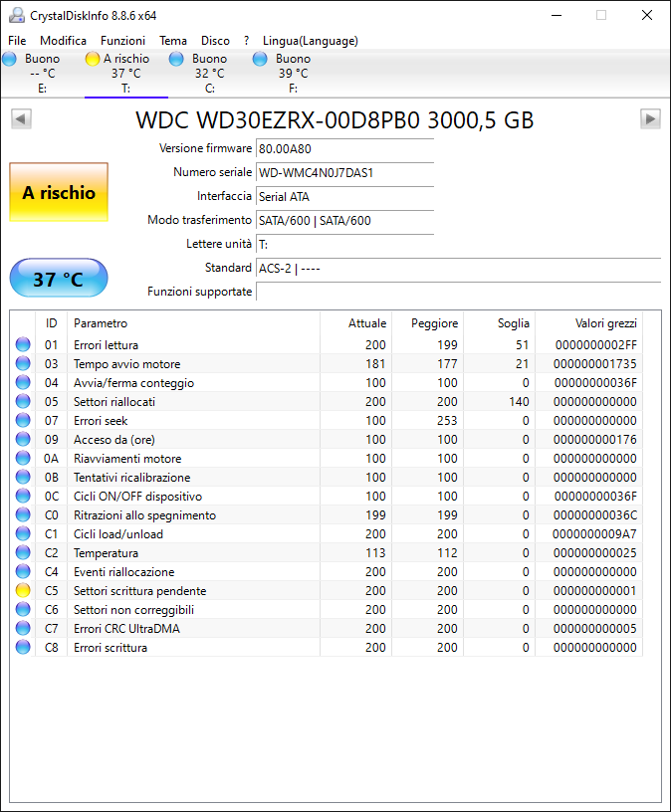671x812 pixels.
Task: Click the status icon for Tentativi ricalibrazione
Action: click(23, 477)
